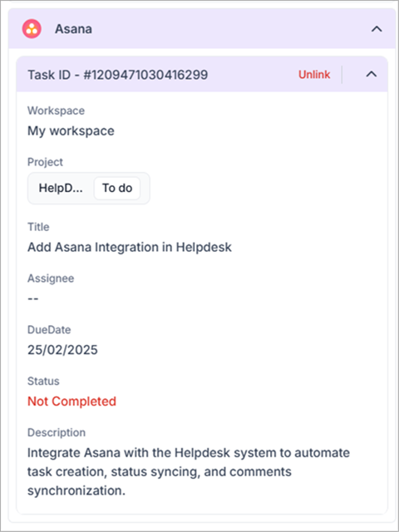Unlink the Asana task

[314, 75]
